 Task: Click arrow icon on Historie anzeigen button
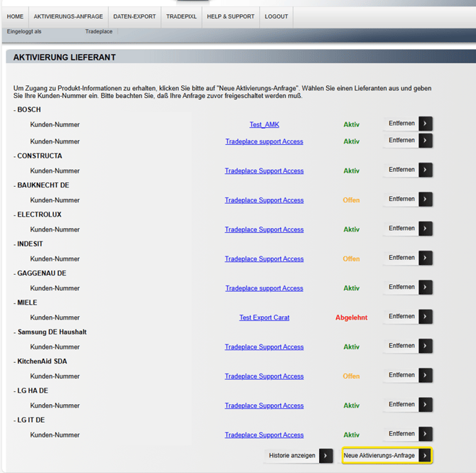tap(325, 456)
